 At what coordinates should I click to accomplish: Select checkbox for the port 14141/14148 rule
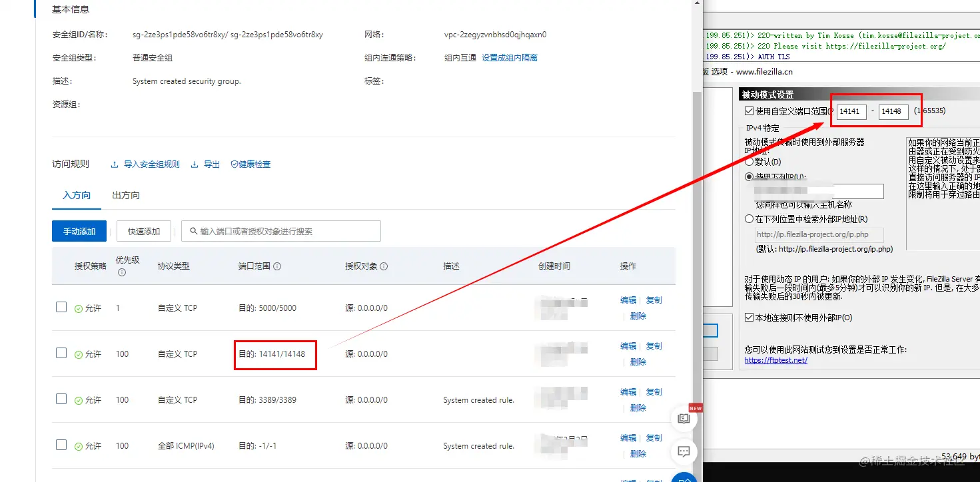click(x=61, y=353)
